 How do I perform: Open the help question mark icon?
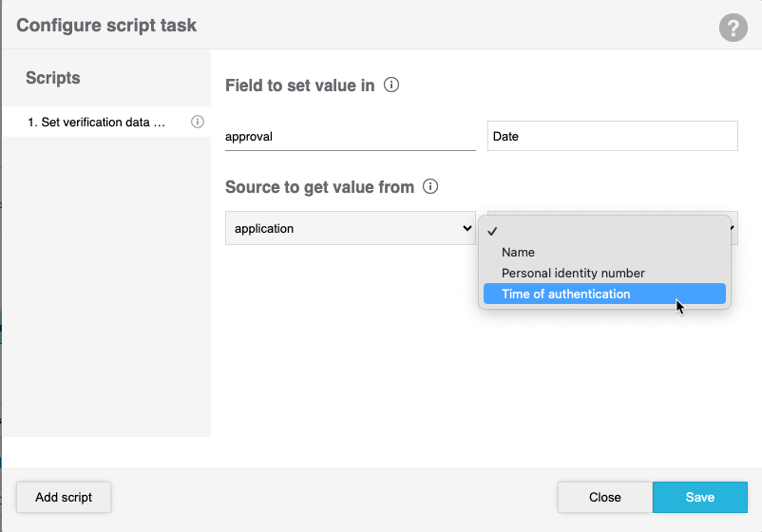click(x=733, y=28)
